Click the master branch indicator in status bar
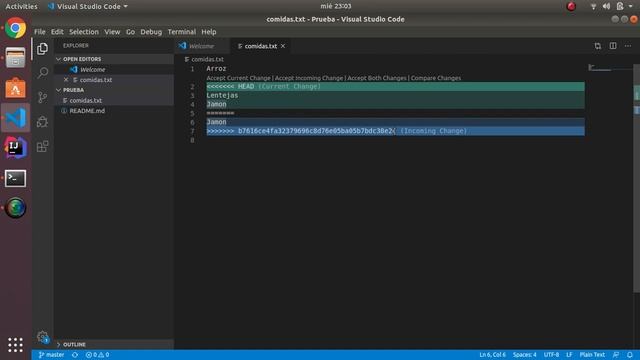640x360 pixels. click(51, 355)
